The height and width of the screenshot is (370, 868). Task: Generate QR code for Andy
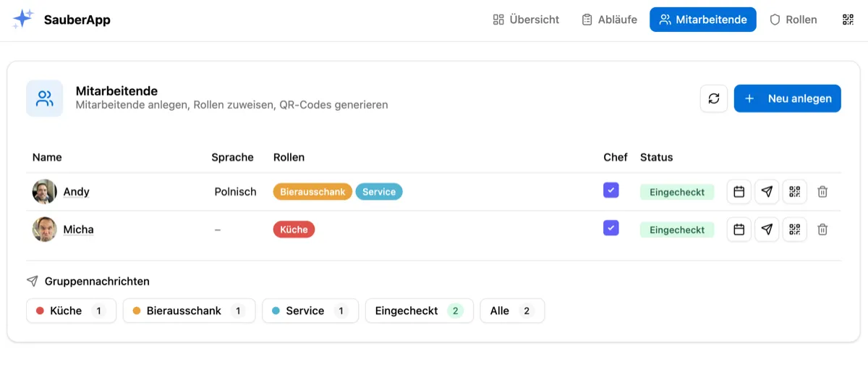794,192
